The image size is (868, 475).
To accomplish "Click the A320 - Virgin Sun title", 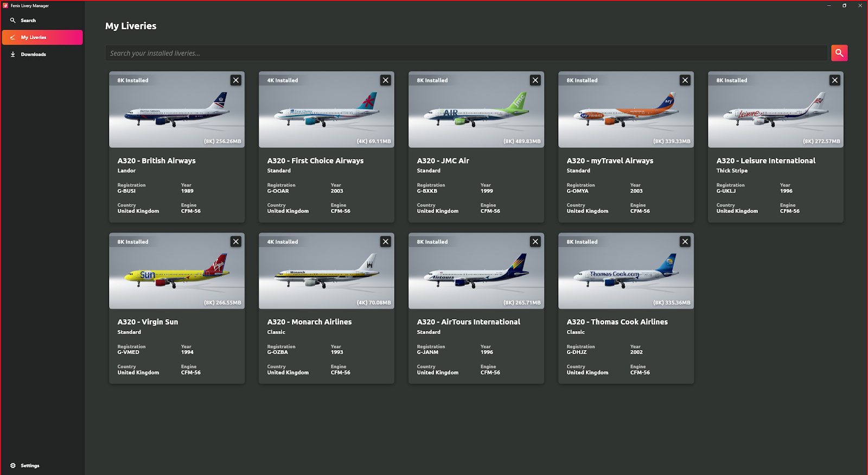I will pyautogui.click(x=148, y=322).
